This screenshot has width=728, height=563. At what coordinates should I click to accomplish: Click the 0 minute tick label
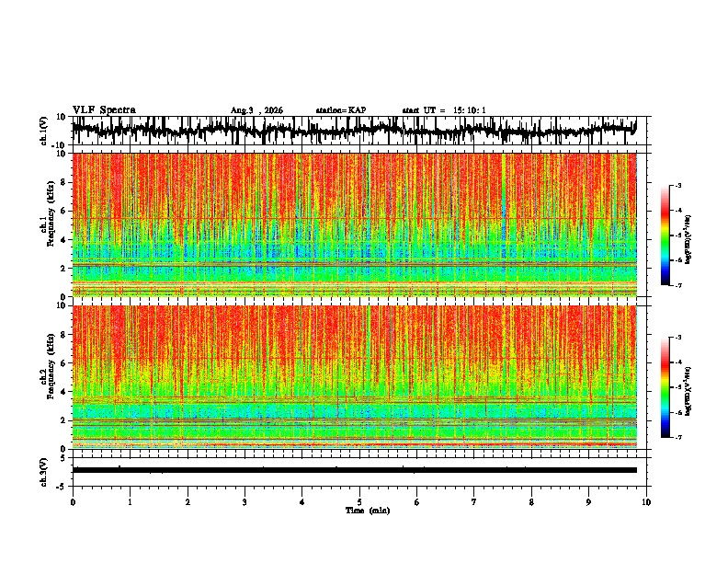[73, 502]
